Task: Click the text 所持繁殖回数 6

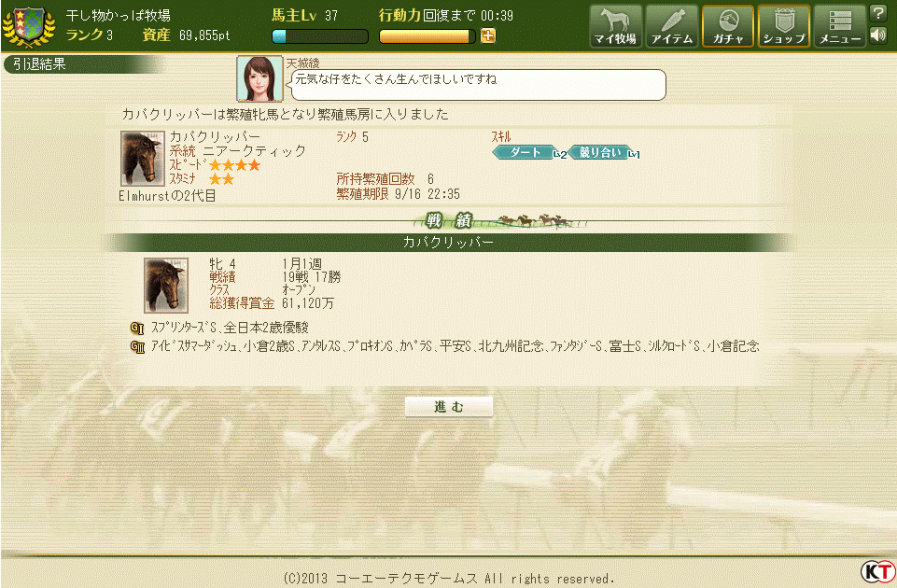Action: click(385, 179)
